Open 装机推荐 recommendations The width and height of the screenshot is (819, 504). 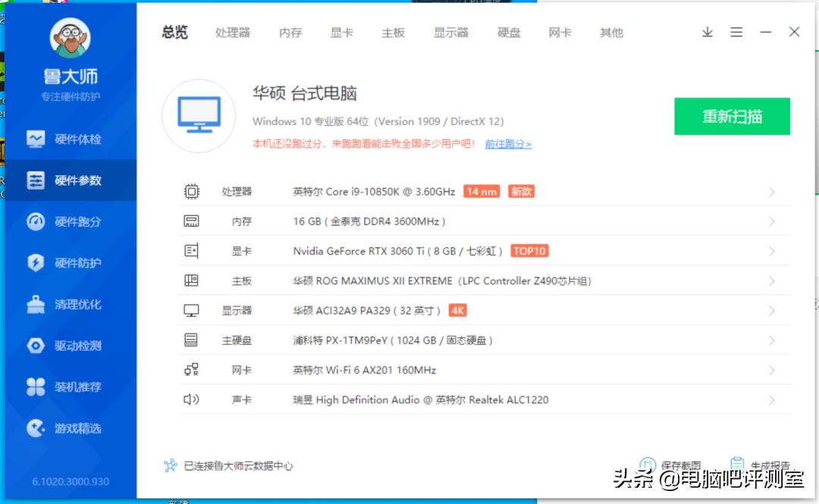pyautogui.click(x=67, y=387)
